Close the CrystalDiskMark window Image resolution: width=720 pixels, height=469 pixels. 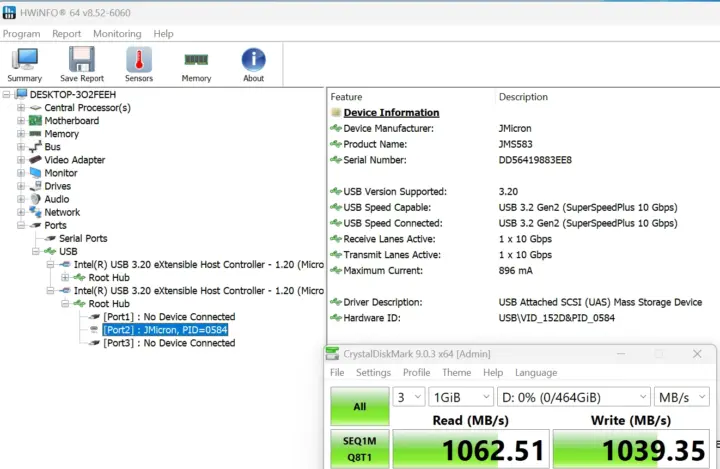[x=697, y=354]
